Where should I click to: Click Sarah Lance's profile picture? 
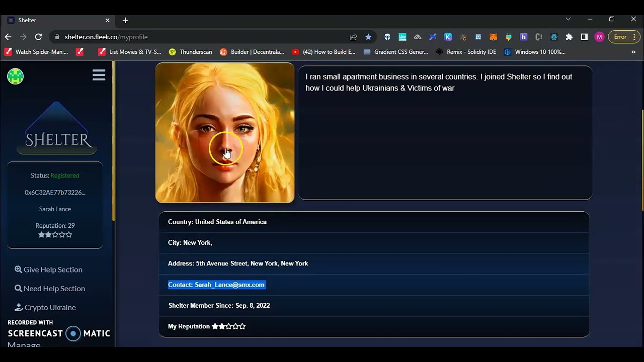click(225, 133)
